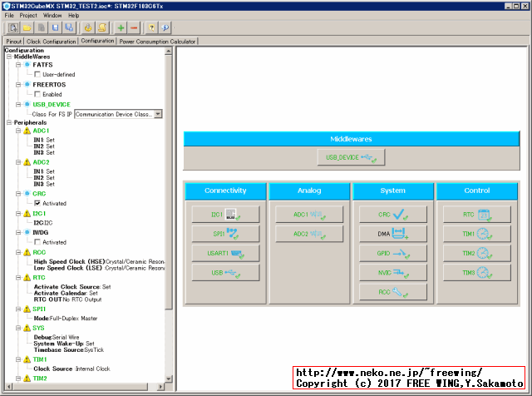Image resolution: width=532 pixels, height=396 pixels.
Task: Open USB_DEVICE middleware configuration button
Action: (x=351, y=157)
